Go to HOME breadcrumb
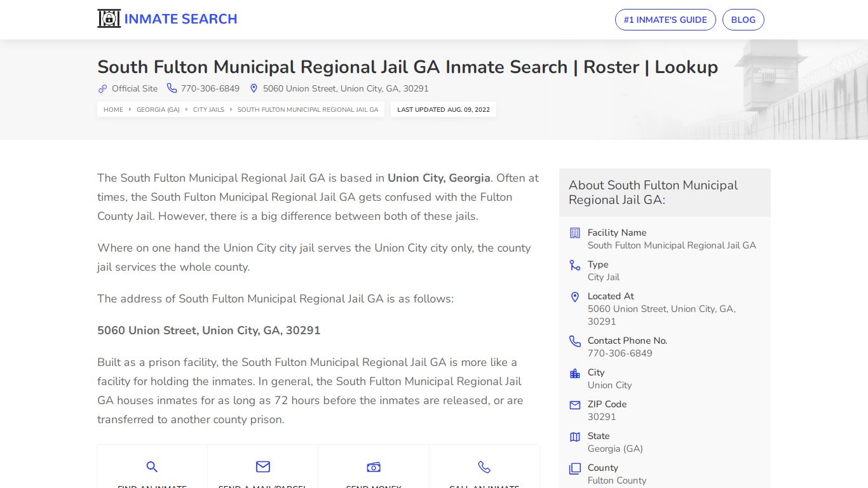The height and width of the screenshot is (488, 868). [x=113, y=109]
